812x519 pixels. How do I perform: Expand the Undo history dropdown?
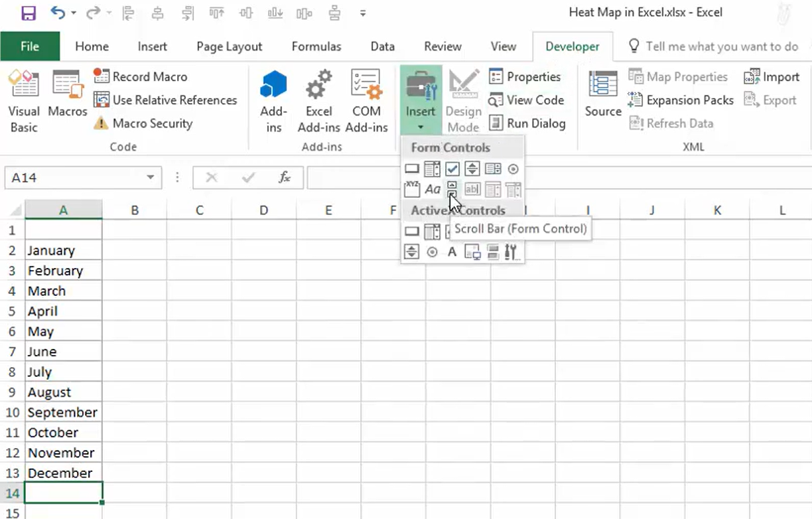pos(73,13)
